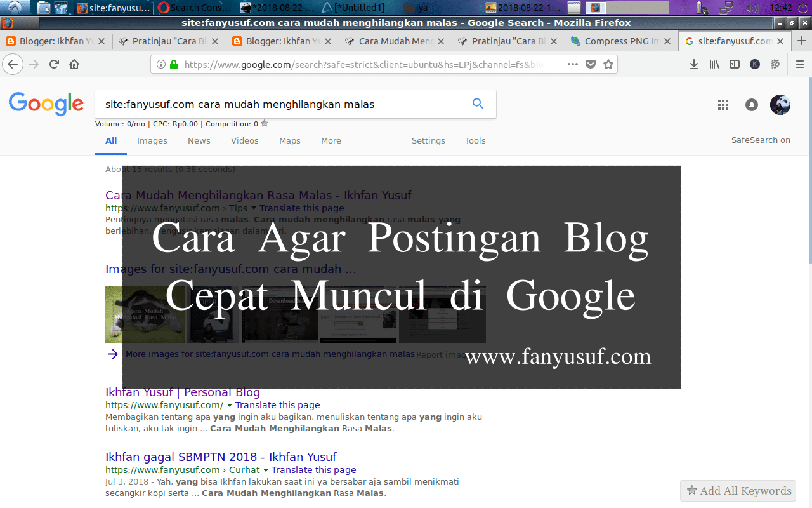Viewport: 812px width, 508px height.
Task: Click the star next to Competition: 0
Action: coord(265,124)
